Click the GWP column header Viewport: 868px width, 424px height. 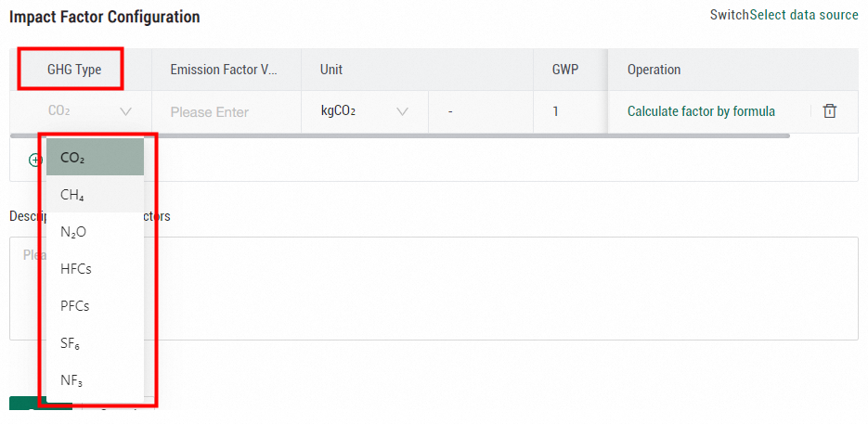pos(565,70)
